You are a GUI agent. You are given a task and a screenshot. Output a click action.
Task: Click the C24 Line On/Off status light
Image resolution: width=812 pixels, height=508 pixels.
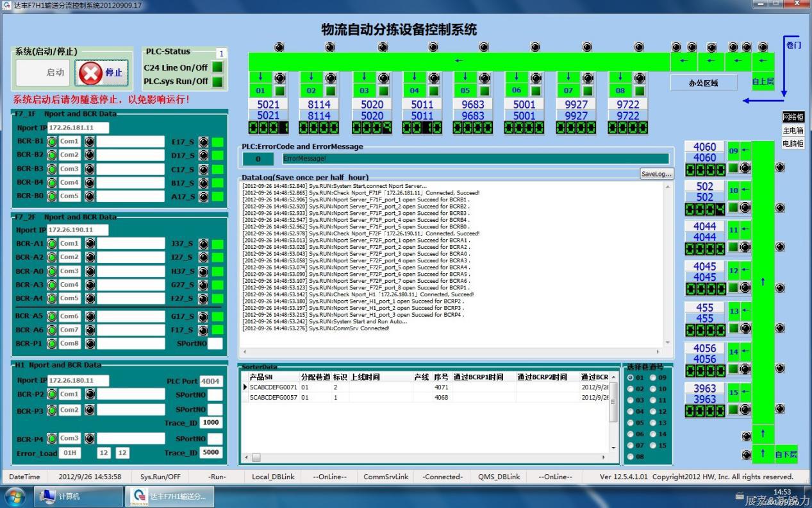[x=218, y=67]
